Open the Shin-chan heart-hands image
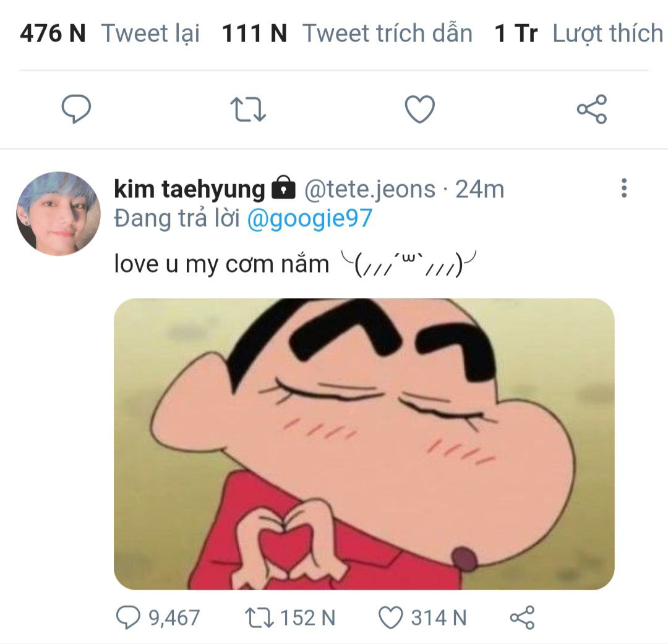This screenshot has width=668, height=644. [x=364, y=444]
